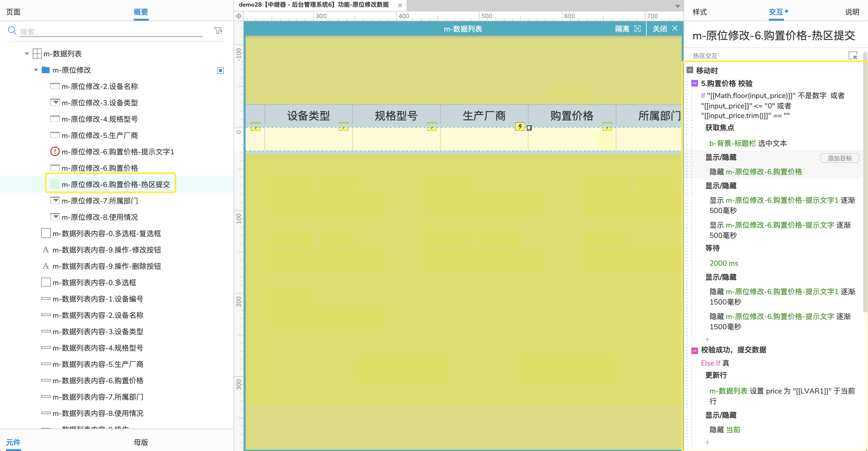Viewport: 868px width, 451px height.
Task: Click the outline search input field
Action: pyautogui.click(x=111, y=31)
